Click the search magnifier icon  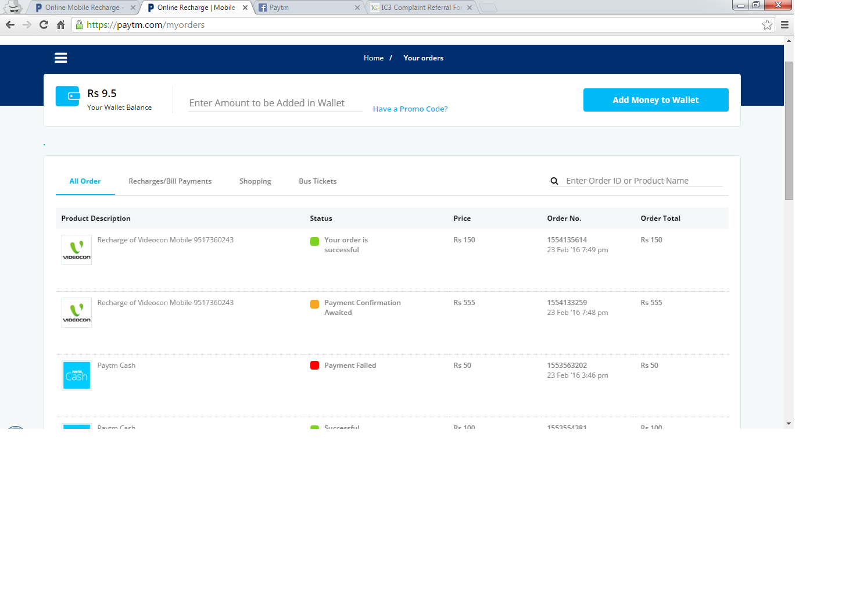554,181
